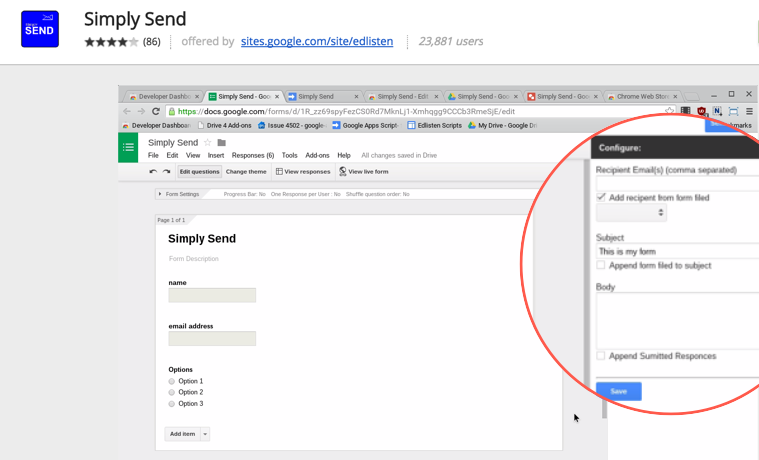Click the browser reload icon
759x460 pixels.
(156, 111)
